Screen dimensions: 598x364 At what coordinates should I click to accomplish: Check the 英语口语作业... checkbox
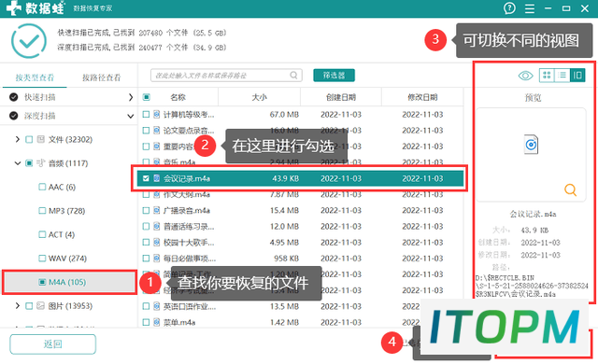tap(146, 306)
